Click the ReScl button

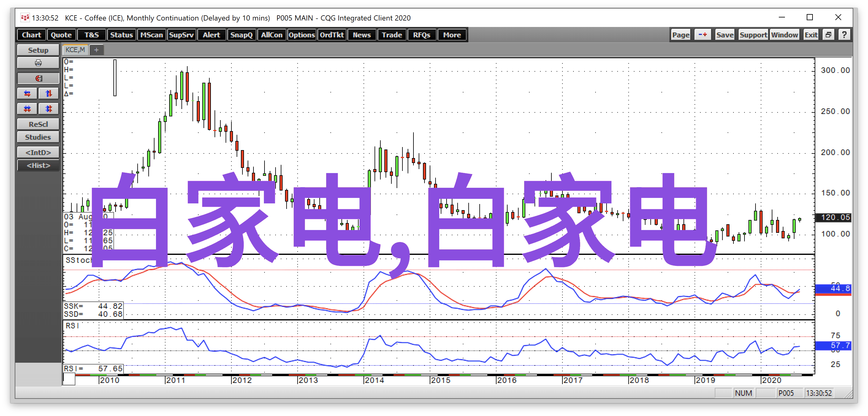click(x=38, y=124)
